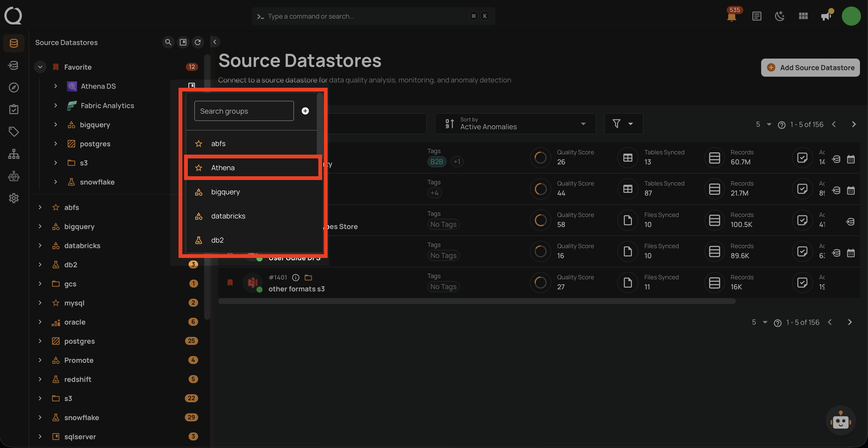
Task: Select the Enrichment datastores icon in the sidebar
Action: (x=14, y=65)
